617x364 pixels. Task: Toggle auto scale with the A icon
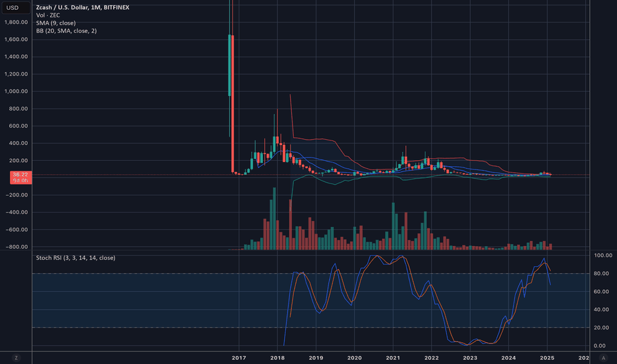(x=603, y=357)
